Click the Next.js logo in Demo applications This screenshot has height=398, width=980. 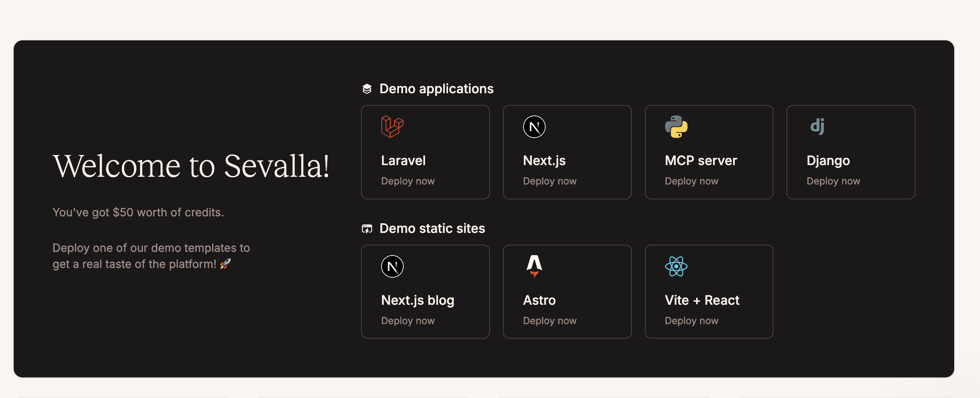[x=534, y=127]
